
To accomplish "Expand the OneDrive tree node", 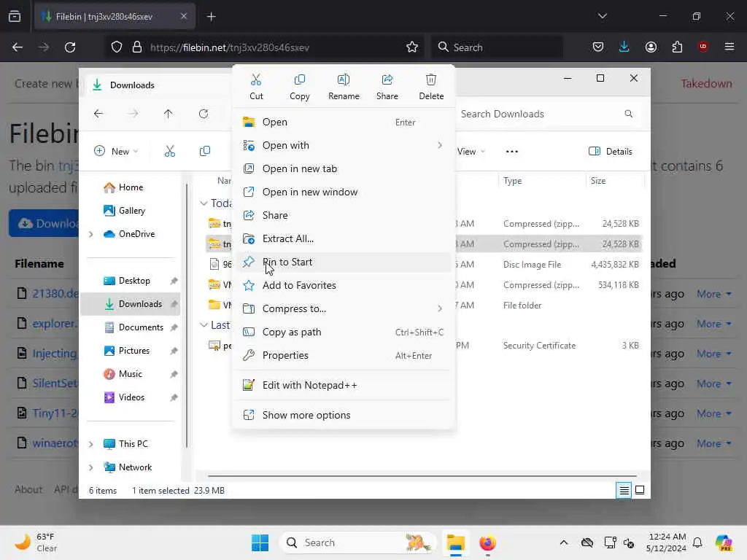I will tap(91, 234).
